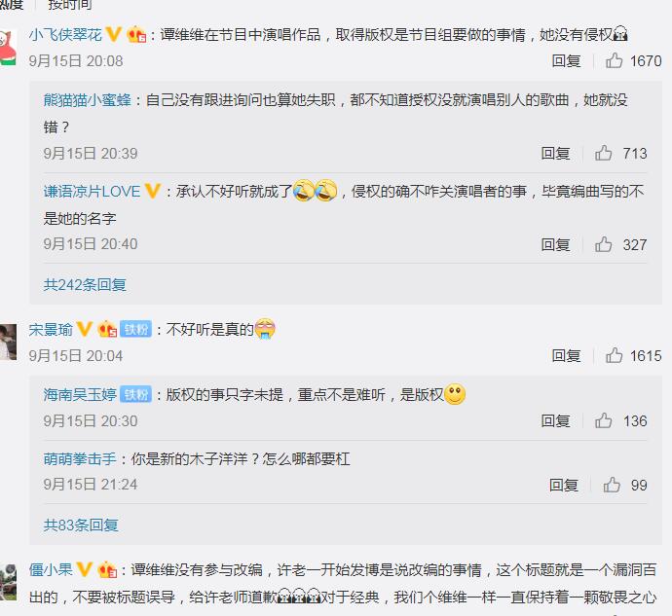Expand all 83 replies thread

[x=81, y=525]
